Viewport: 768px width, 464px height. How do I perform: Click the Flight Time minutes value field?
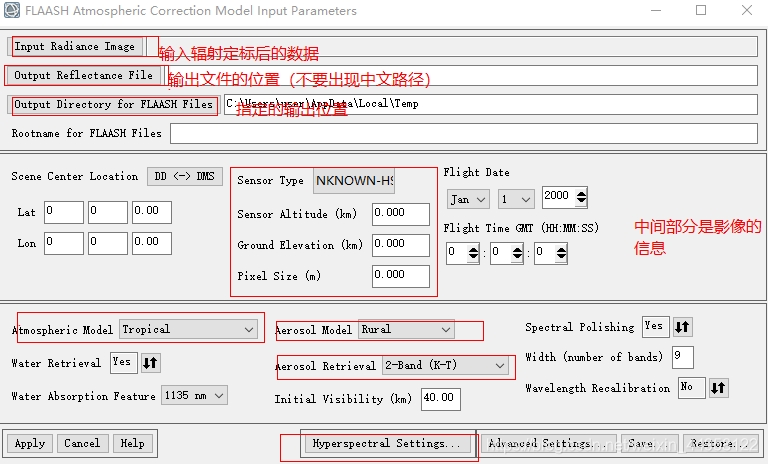pyautogui.click(x=501, y=253)
